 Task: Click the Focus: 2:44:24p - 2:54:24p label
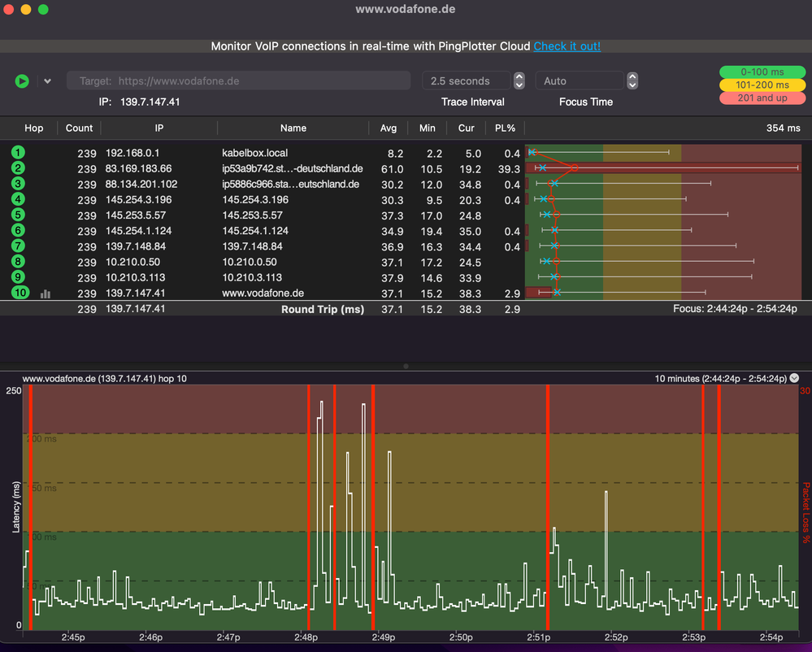pyautogui.click(x=735, y=309)
